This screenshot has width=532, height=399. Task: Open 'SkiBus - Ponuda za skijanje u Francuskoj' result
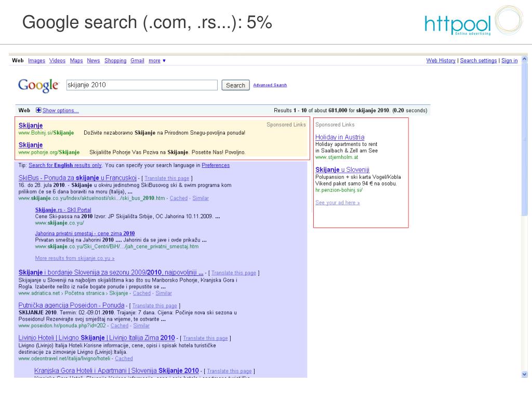point(77,178)
